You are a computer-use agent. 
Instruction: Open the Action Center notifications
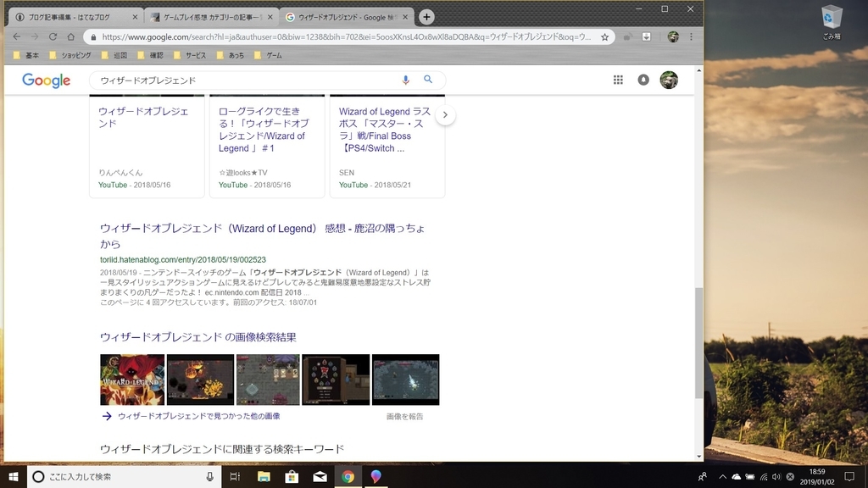tap(849, 476)
